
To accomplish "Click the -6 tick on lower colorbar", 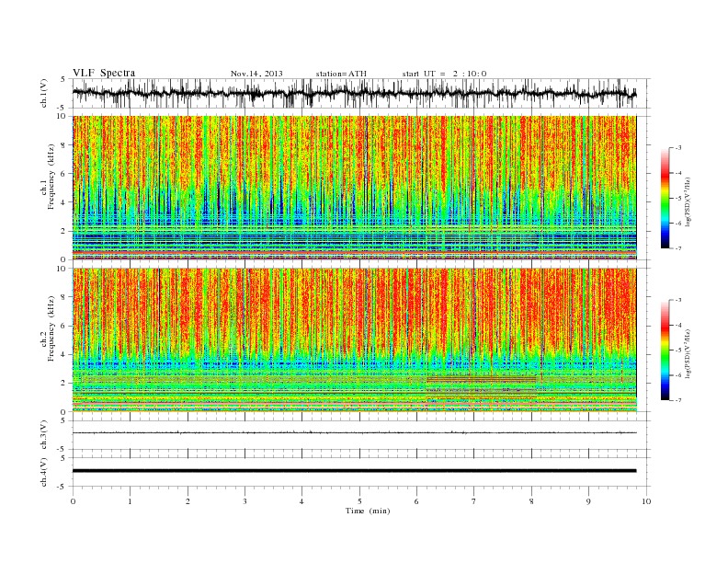I will click(678, 375).
